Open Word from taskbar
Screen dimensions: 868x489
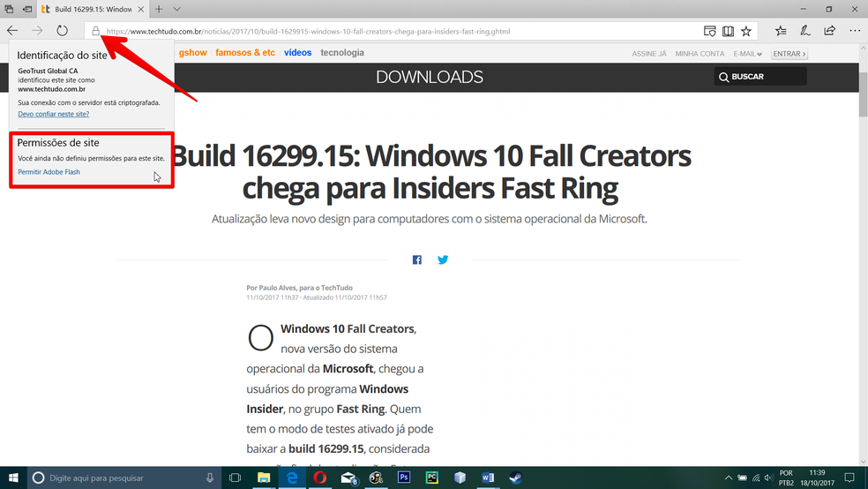(x=488, y=478)
